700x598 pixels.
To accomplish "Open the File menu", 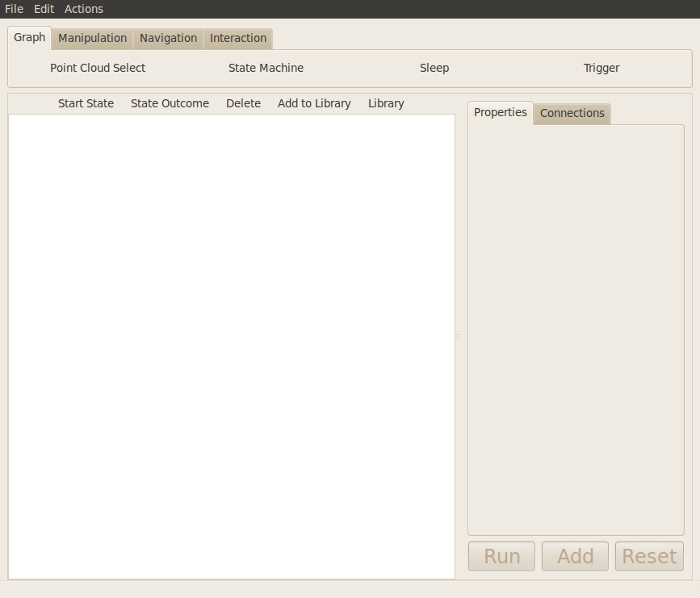I will [x=14, y=9].
